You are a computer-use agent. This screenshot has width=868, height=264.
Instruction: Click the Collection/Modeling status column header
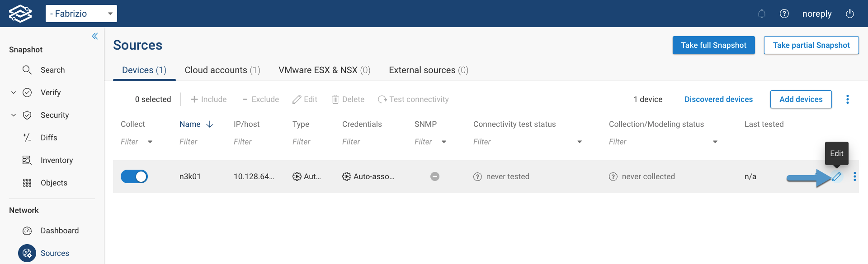(656, 124)
